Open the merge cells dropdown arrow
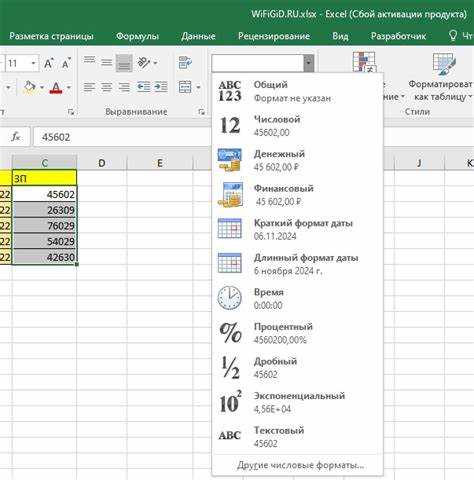 click(198, 87)
